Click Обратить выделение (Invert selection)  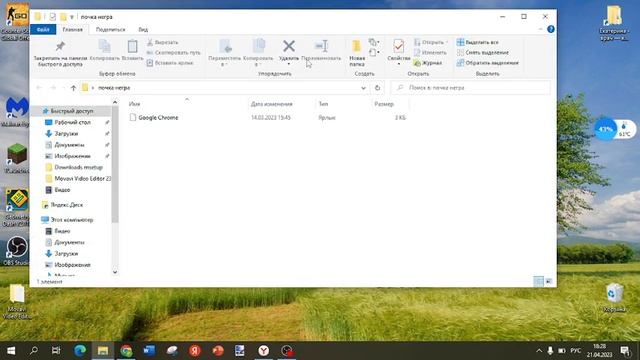pyautogui.click(x=488, y=63)
